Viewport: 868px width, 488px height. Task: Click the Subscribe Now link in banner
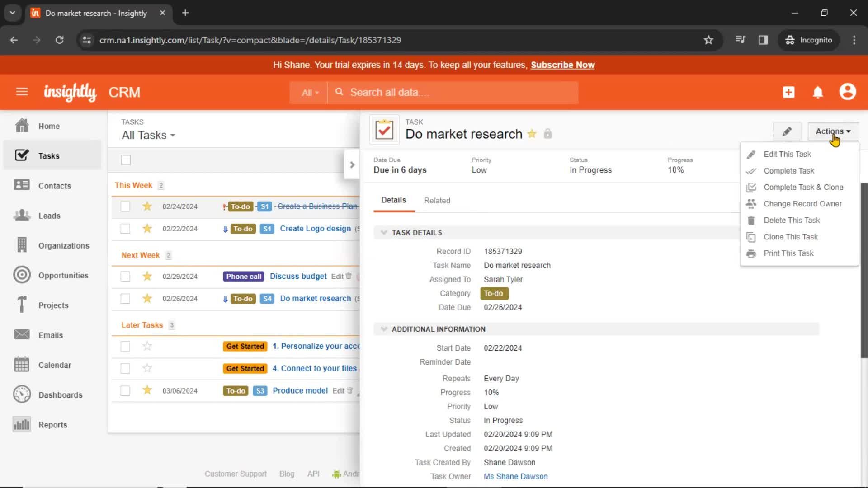[x=562, y=65]
